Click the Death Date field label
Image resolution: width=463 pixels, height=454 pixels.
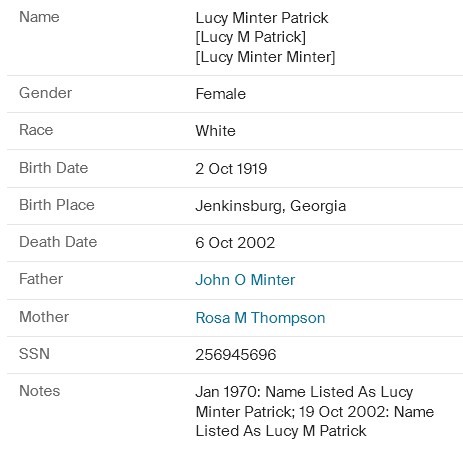pos(58,242)
